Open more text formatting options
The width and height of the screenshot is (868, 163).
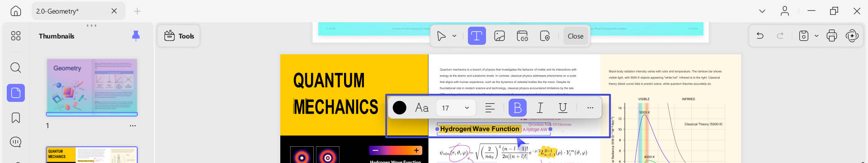590,108
